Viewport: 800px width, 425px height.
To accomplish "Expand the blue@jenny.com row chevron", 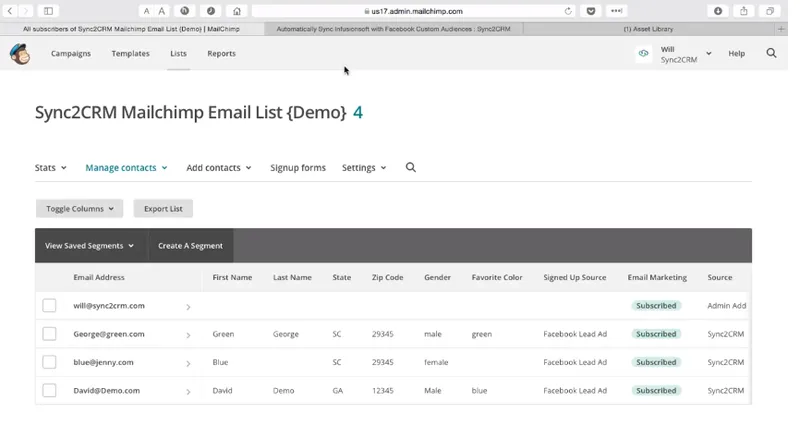I will pos(188,363).
